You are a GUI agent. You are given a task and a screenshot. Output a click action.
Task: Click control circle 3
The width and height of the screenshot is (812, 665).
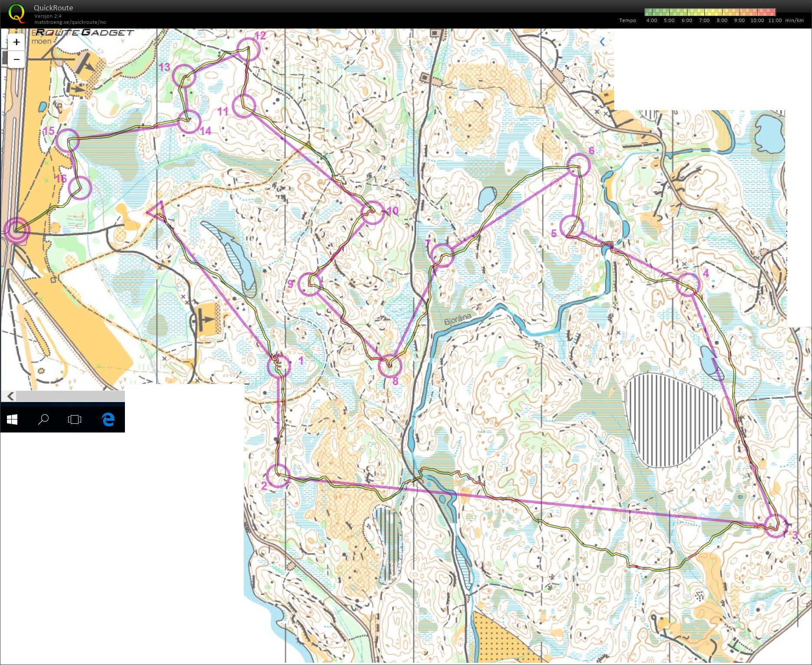coord(776,526)
